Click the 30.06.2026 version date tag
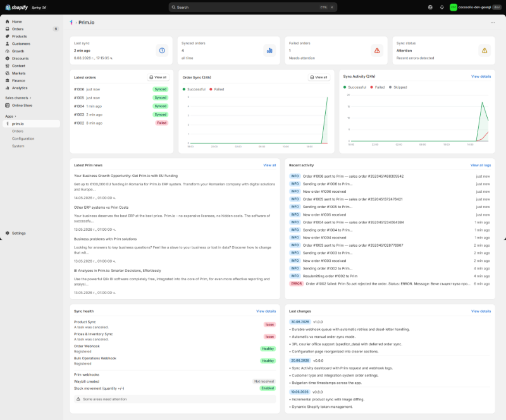This screenshot has height=420, width=506. coord(300,322)
